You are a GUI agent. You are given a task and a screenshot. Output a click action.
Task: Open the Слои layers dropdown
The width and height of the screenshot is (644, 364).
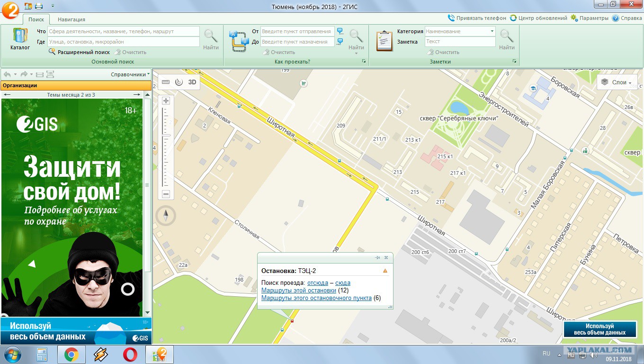pos(617,82)
